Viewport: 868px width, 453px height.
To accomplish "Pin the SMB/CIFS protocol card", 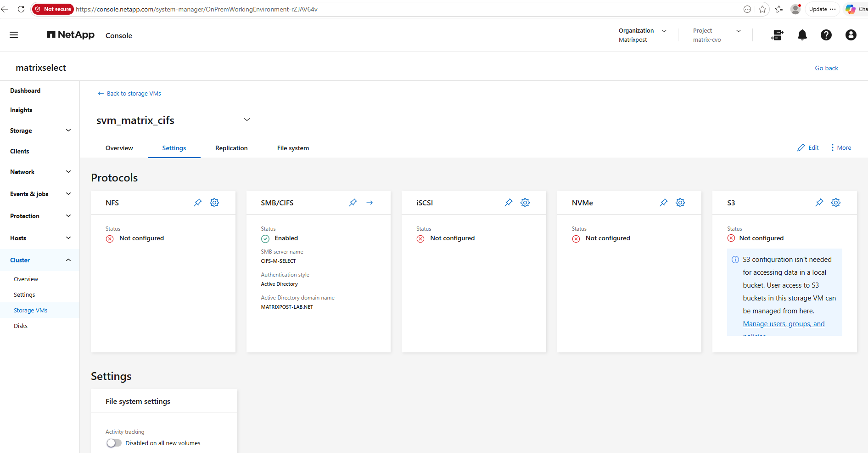I will click(x=353, y=203).
